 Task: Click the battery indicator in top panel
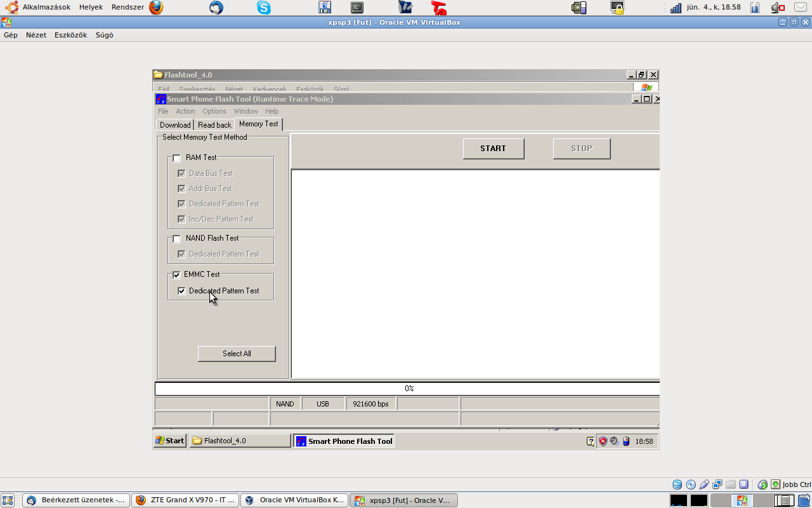755,8
